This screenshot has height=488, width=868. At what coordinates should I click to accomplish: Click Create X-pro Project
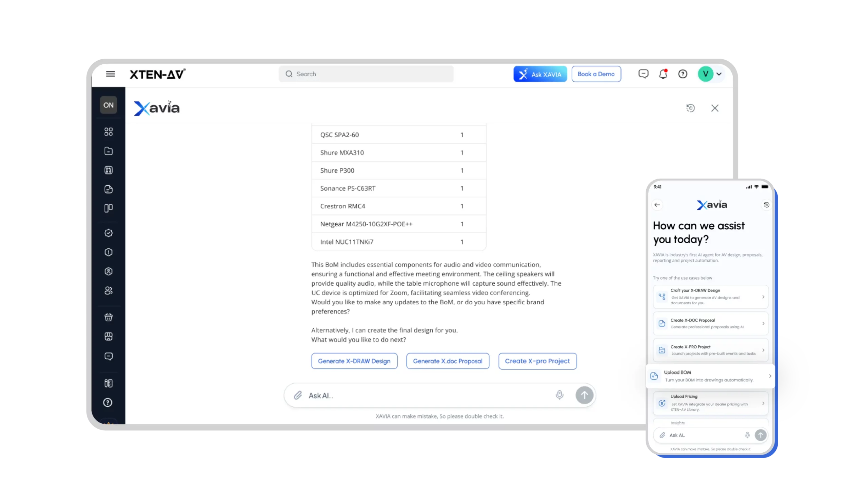click(x=537, y=361)
